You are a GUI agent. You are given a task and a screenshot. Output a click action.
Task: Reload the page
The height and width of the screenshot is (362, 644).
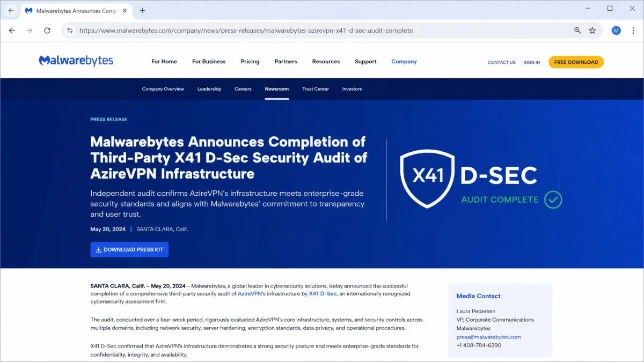pos(47,31)
